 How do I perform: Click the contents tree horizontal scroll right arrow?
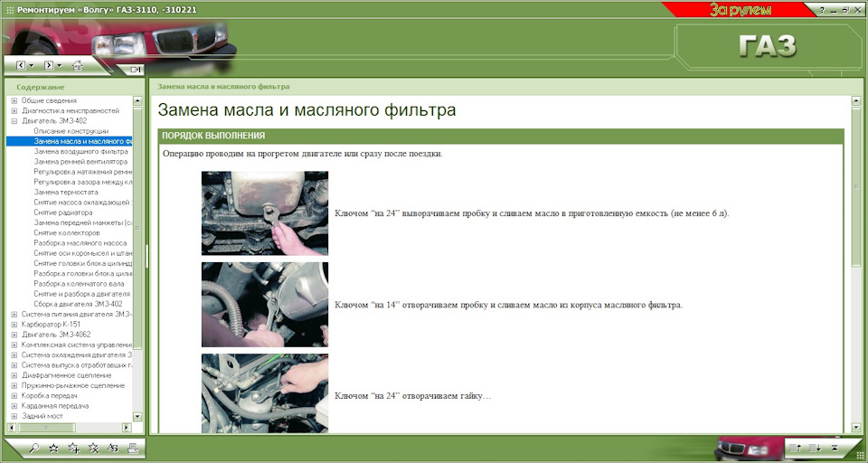127,428
